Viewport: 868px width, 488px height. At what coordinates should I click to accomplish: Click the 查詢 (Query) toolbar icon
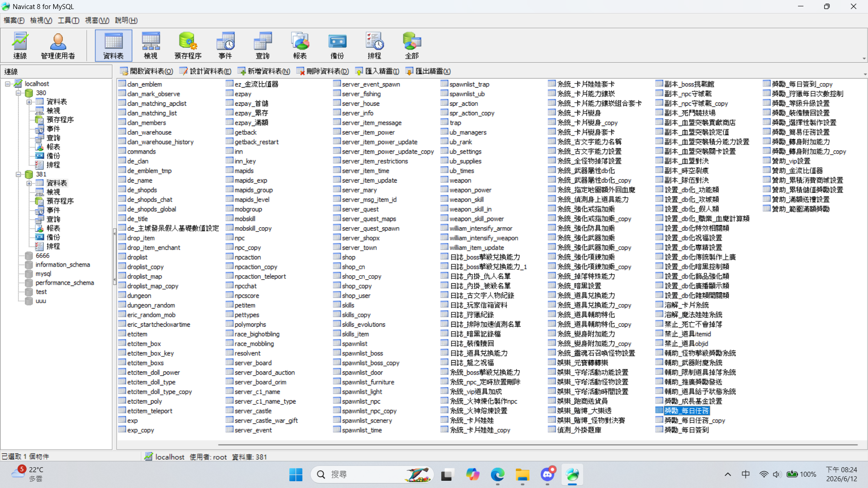(263, 46)
